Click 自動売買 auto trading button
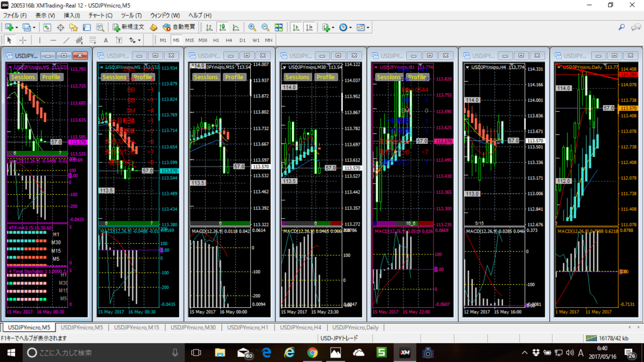The width and height of the screenshot is (644, 362). [179, 28]
